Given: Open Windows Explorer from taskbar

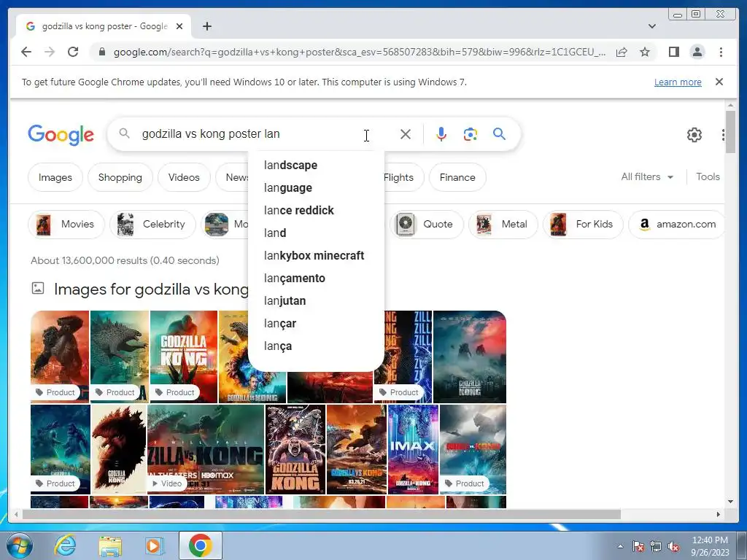Looking at the screenshot, I should point(110,546).
